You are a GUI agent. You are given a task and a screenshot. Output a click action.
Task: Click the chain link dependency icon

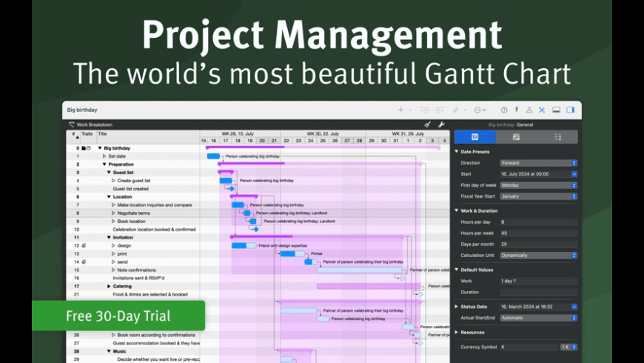pos(455,110)
